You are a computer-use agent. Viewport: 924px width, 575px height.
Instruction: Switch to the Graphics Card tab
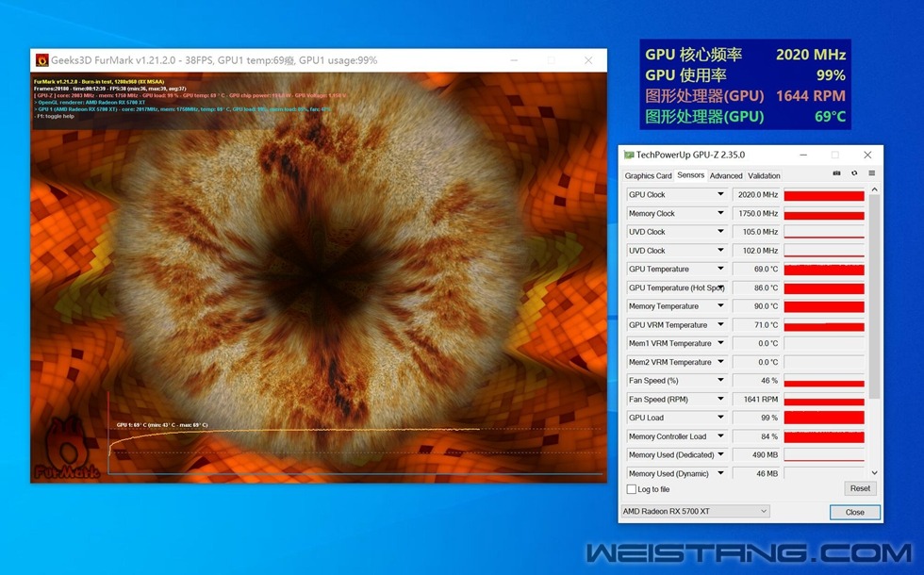(648, 175)
